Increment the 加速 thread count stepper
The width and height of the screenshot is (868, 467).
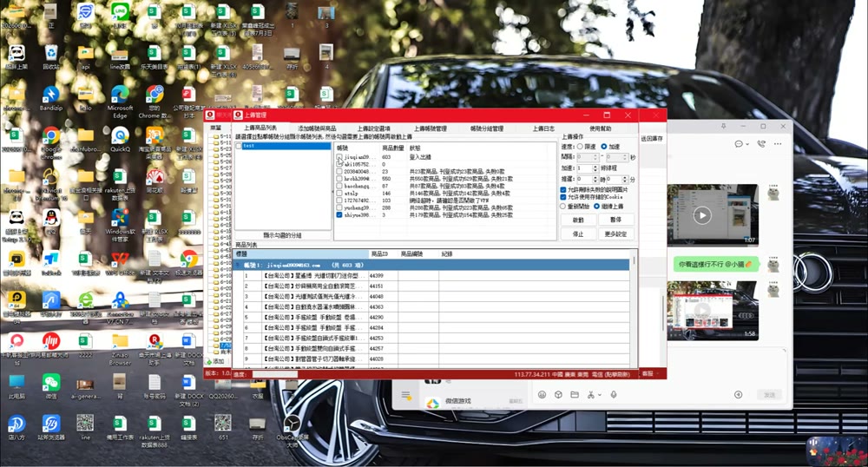(x=595, y=166)
